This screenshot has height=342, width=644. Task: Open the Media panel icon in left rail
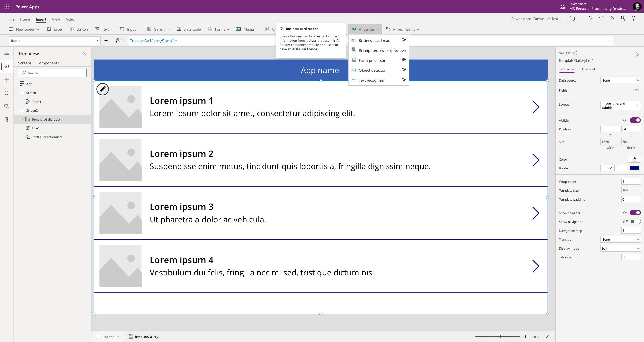pyautogui.click(x=7, y=106)
